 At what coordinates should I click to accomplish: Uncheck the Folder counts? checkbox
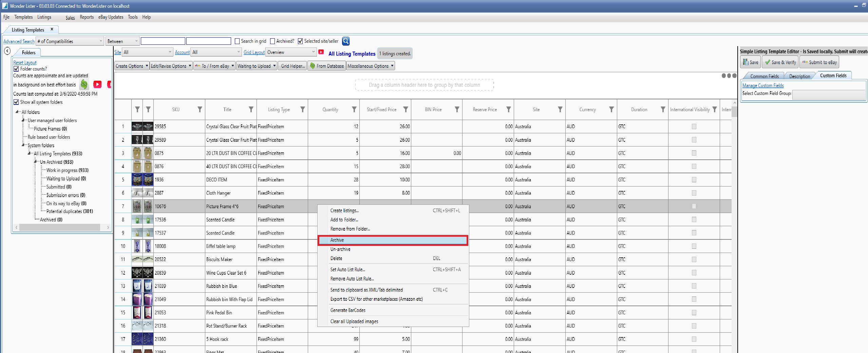coord(16,68)
